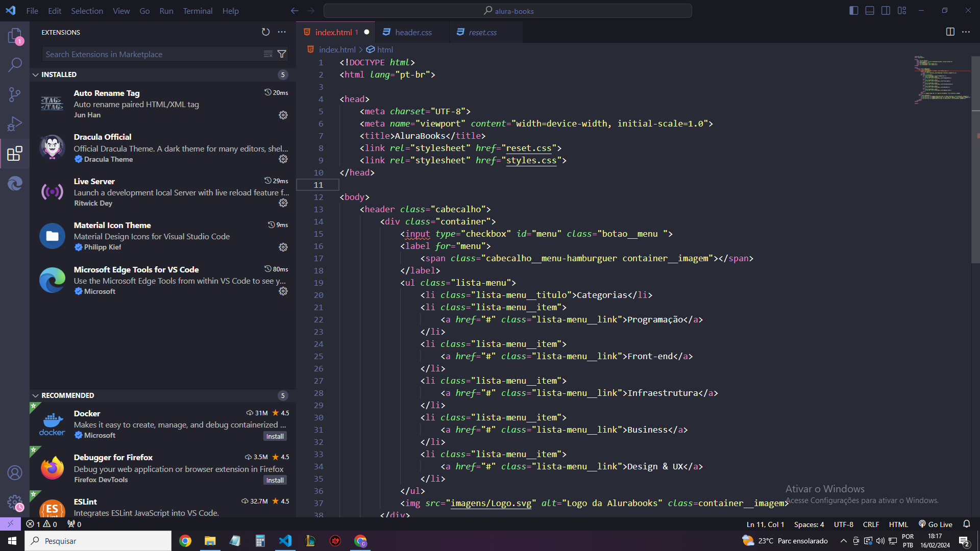Install Debugger for Firefox extension

click(275, 480)
